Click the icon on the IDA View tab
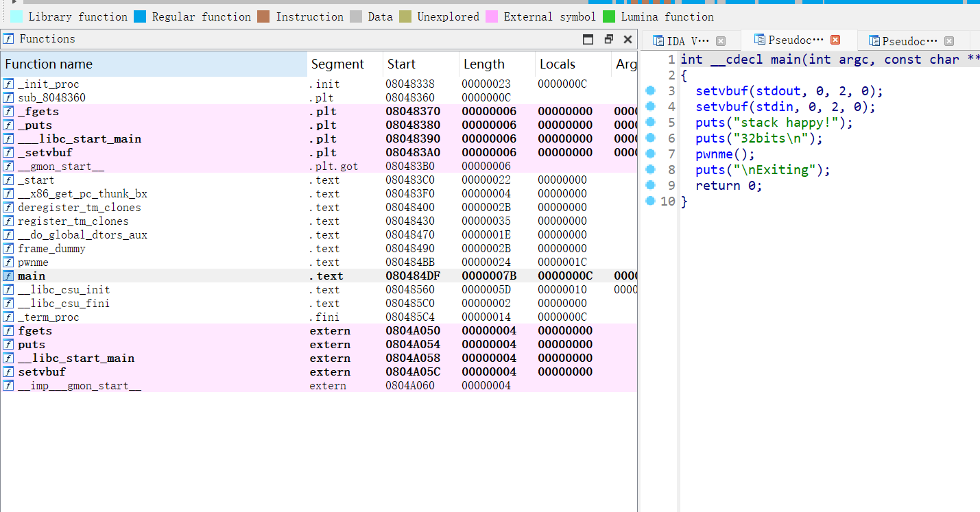The width and height of the screenshot is (980, 512). tap(658, 41)
